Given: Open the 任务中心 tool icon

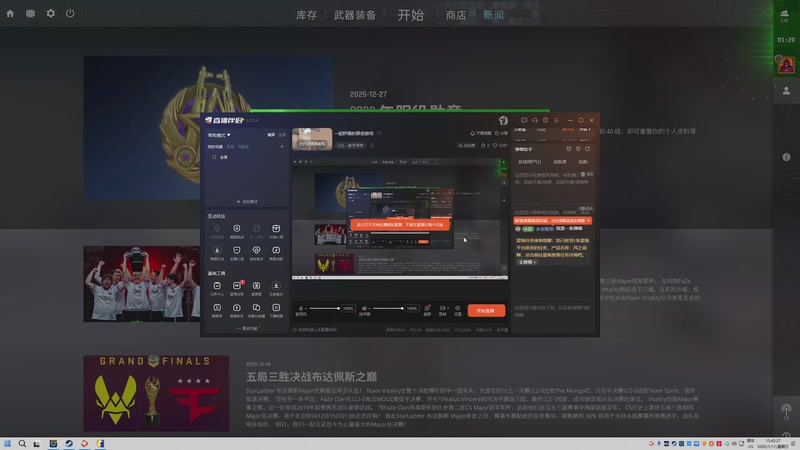Looking at the screenshot, I should (217, 288).
